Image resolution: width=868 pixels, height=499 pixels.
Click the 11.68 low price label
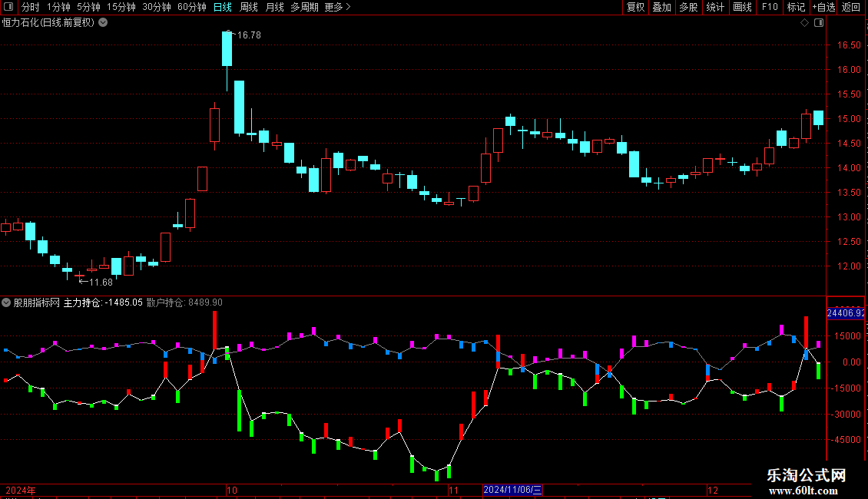point(101,283)
